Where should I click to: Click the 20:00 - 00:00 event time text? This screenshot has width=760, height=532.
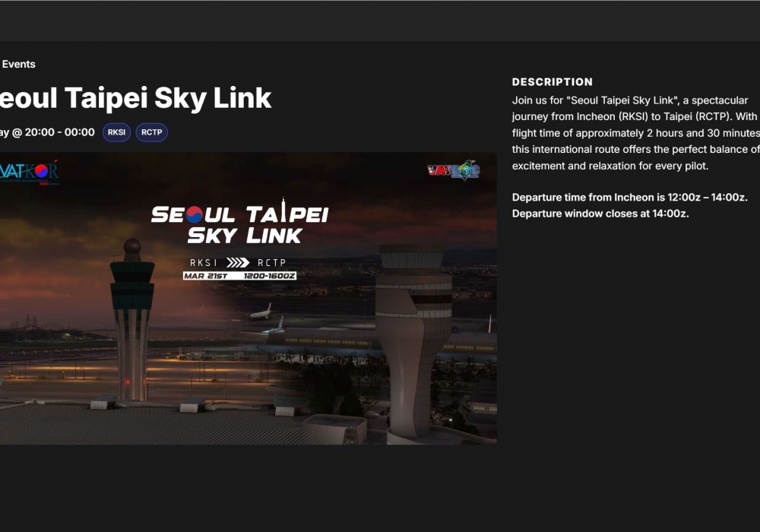pos(59,132)
